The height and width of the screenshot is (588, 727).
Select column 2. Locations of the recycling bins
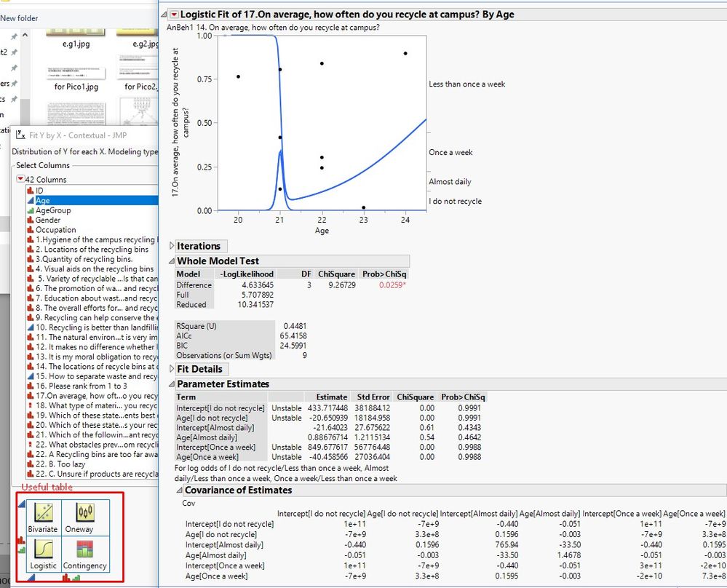coord(92,249)
